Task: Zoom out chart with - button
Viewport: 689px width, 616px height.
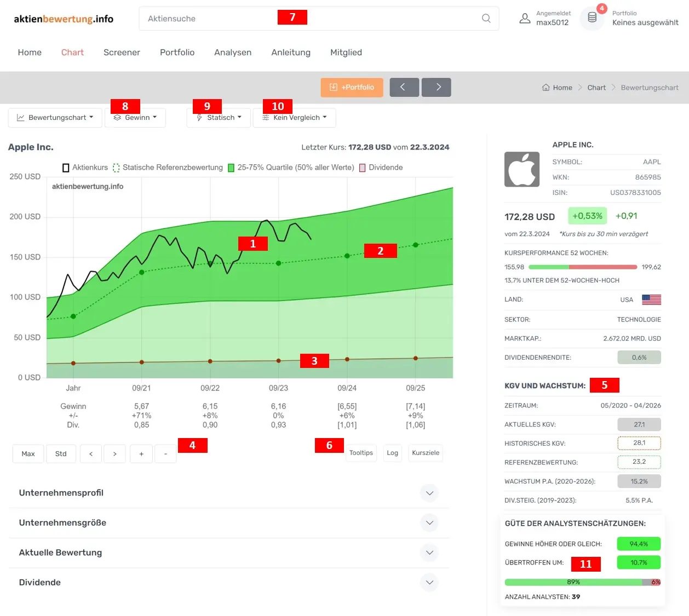Action: point(165,454)
